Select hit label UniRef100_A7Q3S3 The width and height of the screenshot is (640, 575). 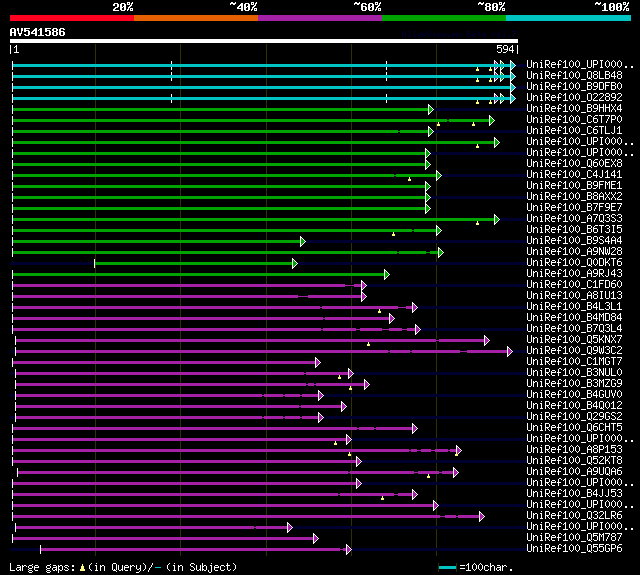tap(574, 219)
